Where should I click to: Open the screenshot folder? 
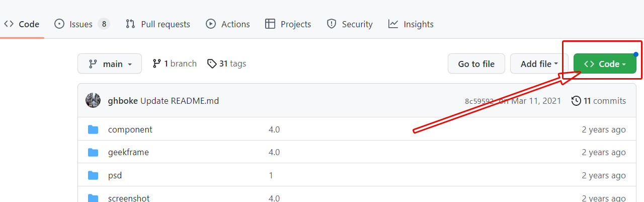point(129,198)
